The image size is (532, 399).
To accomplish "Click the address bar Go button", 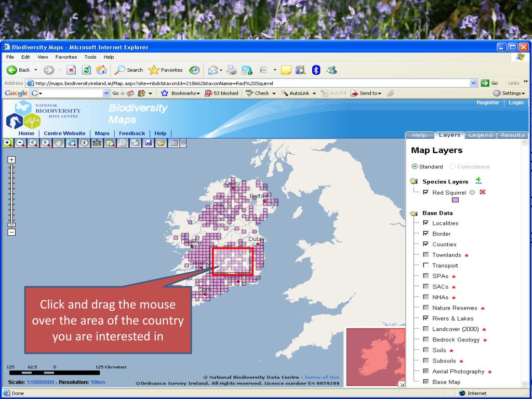I will pos(489,83).
